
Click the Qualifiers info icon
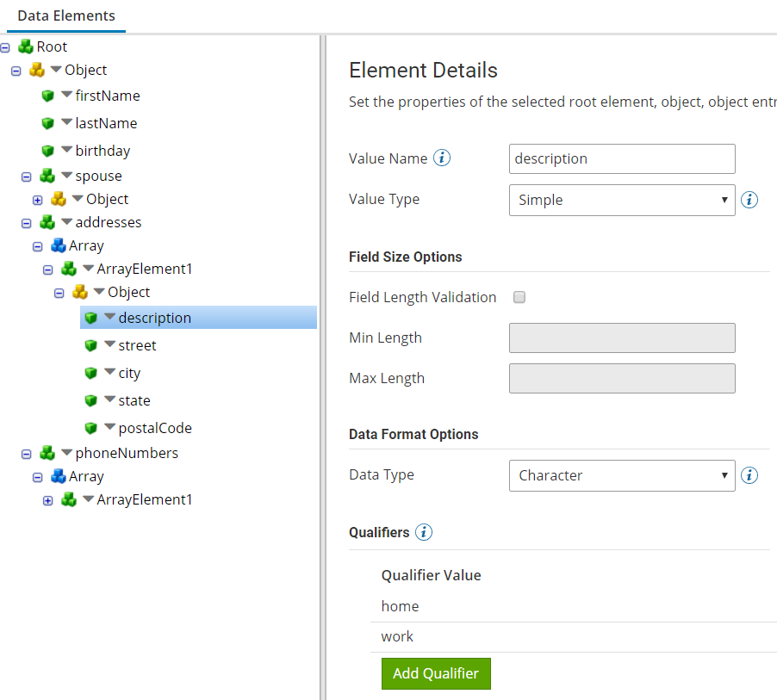pos(423,532)
